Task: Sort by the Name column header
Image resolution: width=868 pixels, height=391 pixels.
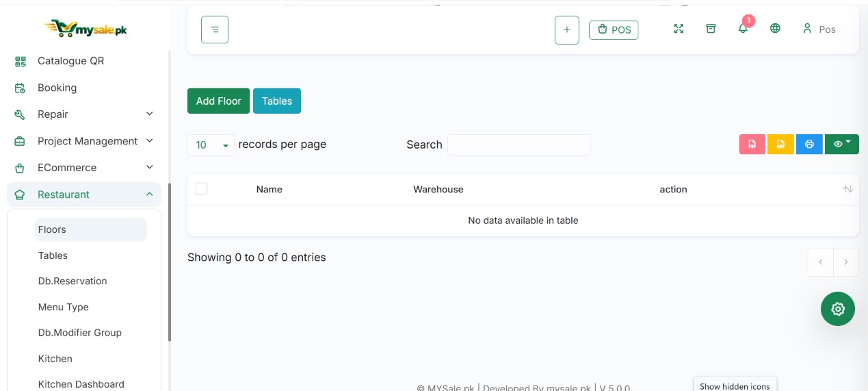Action: [x=269, y=190]
